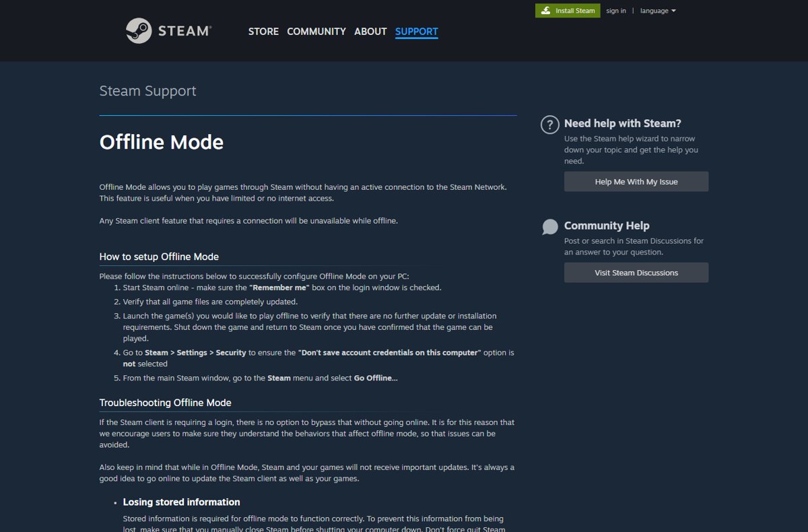The image size is (808, 532).
Task: Click the "Community Help" heading text
Action: [607, 226]
